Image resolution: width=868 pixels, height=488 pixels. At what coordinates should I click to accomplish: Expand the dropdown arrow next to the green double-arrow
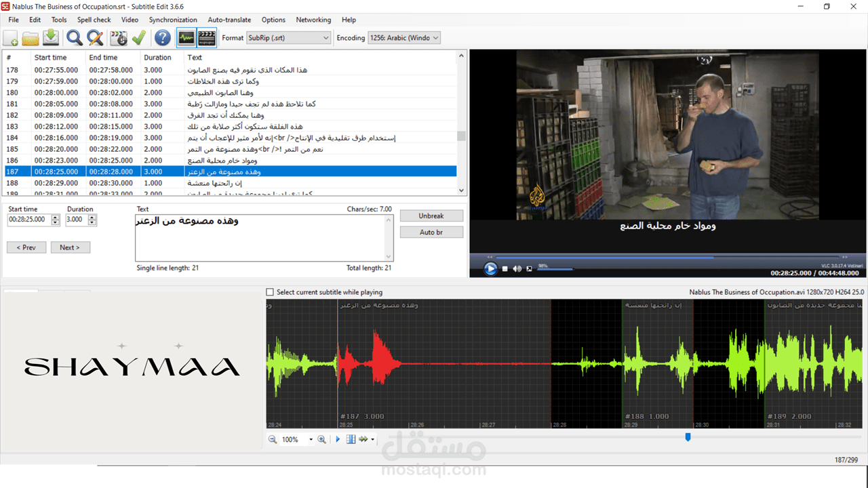(372, 439)
